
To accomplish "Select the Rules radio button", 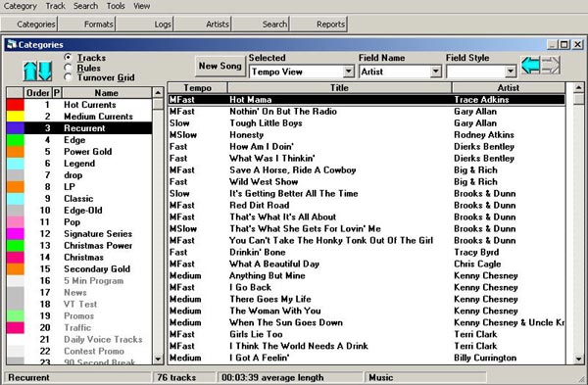I will point(68,68).
